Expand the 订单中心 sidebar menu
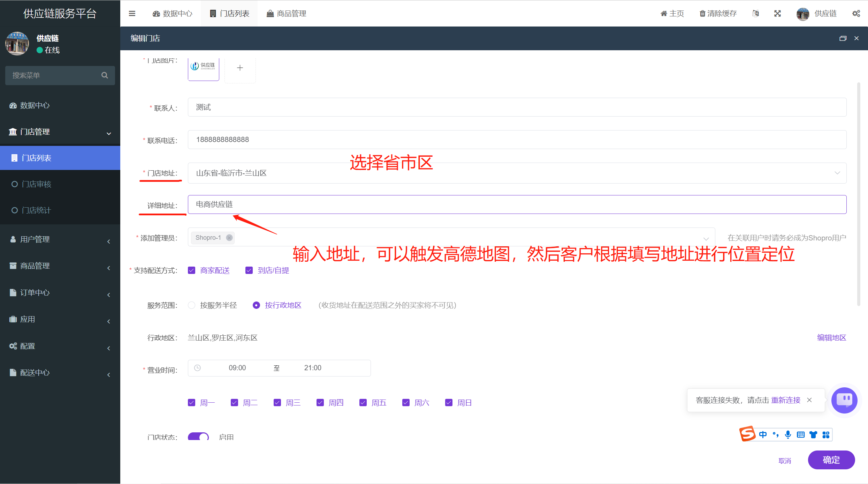This screenshot has height=484, width=868. 60,293
